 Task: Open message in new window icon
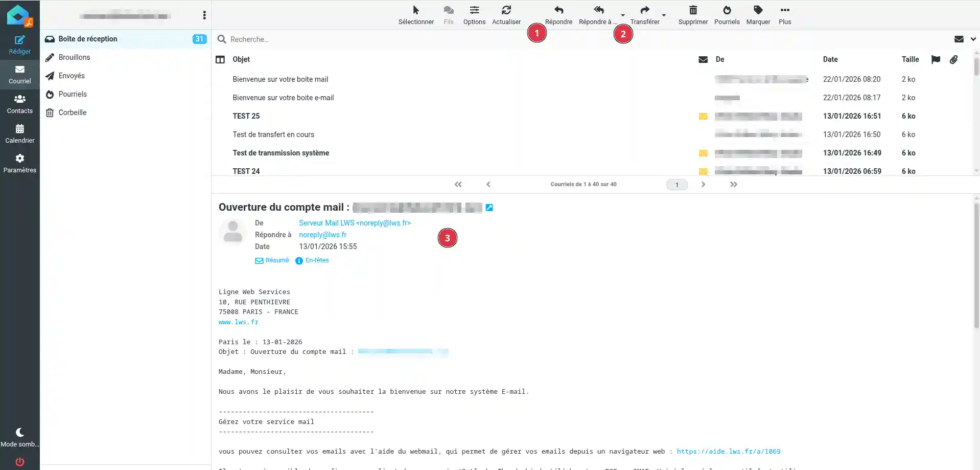(x=489, y=208)
